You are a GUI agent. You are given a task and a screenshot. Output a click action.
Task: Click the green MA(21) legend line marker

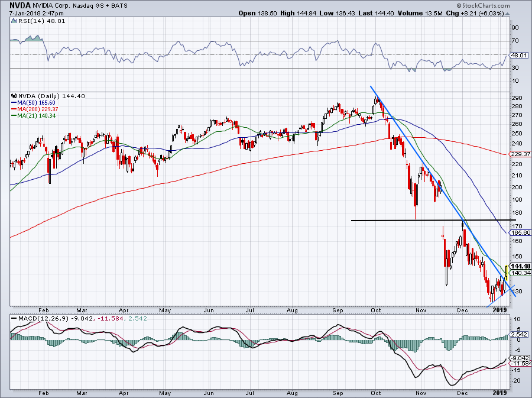[x=14, y=116]
